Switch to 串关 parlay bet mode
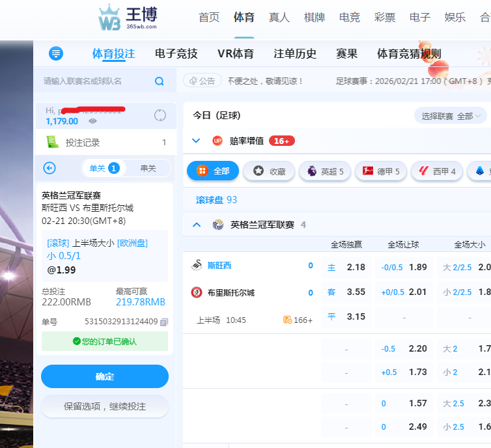Screen dimensions: 491x448 tap(148, 168)
